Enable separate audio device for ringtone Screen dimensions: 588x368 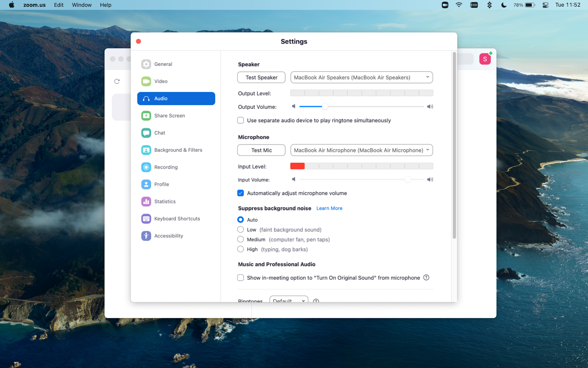[240, 120]
